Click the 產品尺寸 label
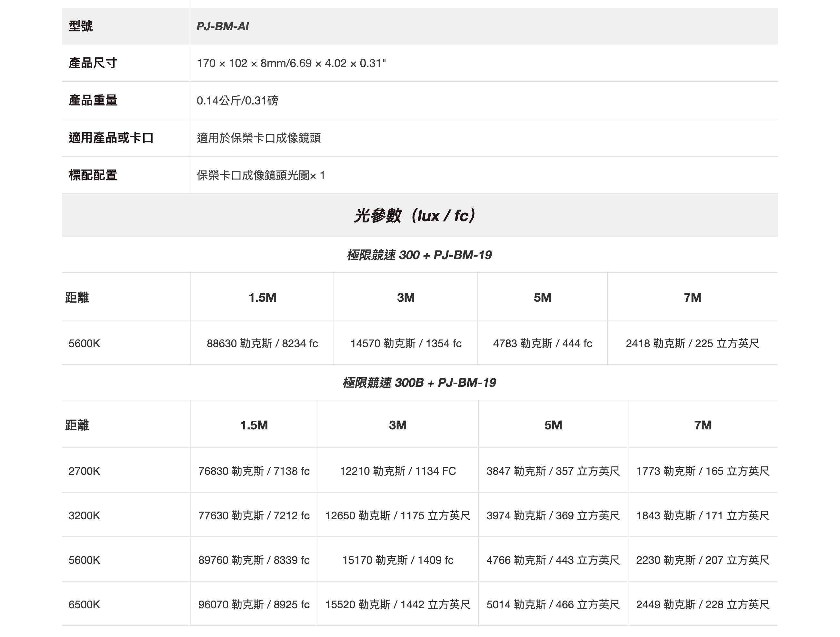The width and height of the screenshot is (840, 637). [x=93, y=63]
